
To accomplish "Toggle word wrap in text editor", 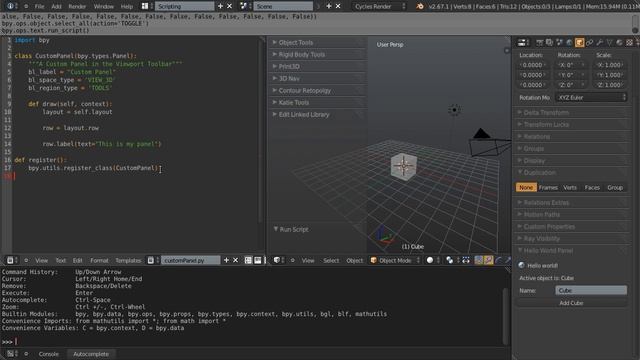I will pyautogui.click(x=258, y=260).
